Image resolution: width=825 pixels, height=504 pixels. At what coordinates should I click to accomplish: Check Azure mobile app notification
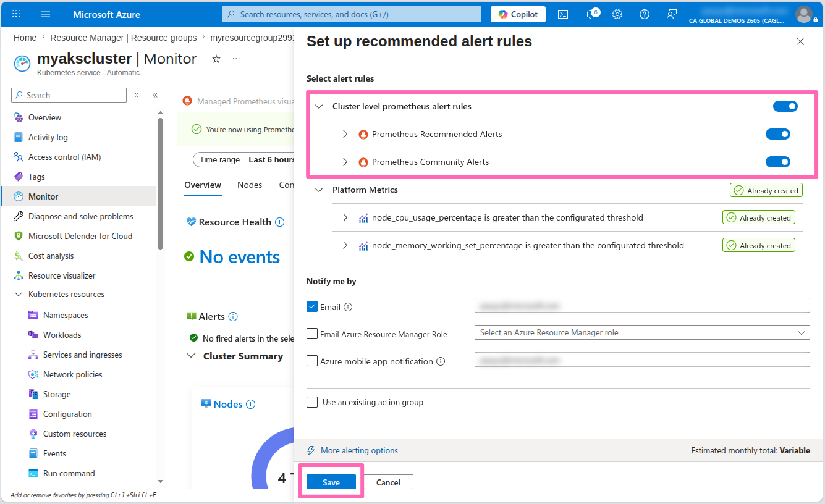[x=312, y=361]
